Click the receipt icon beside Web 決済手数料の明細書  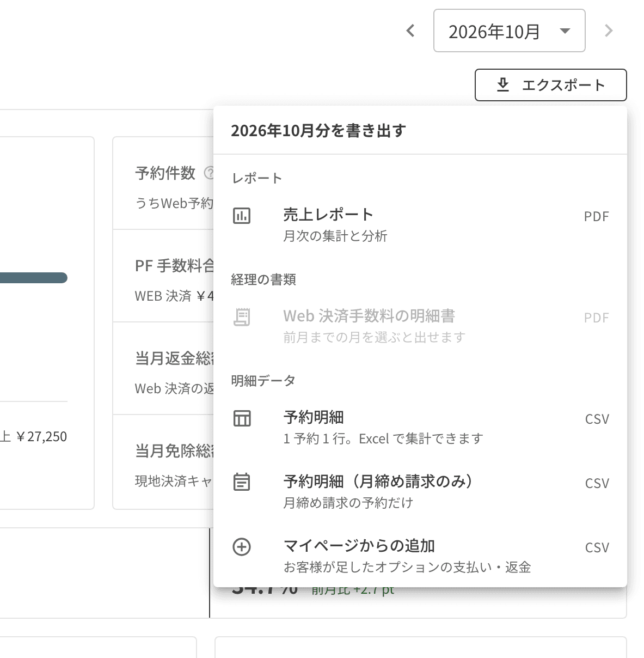[x=242, y=317]
